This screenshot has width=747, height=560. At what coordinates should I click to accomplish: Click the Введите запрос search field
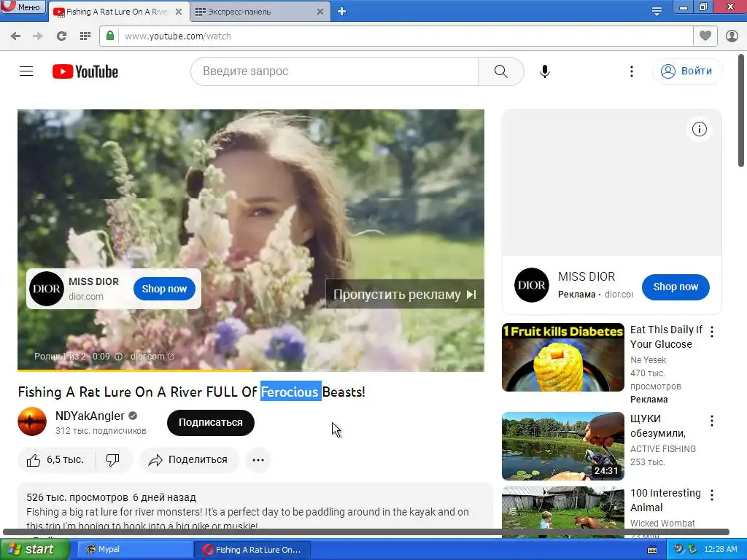[x=335, y=71]
